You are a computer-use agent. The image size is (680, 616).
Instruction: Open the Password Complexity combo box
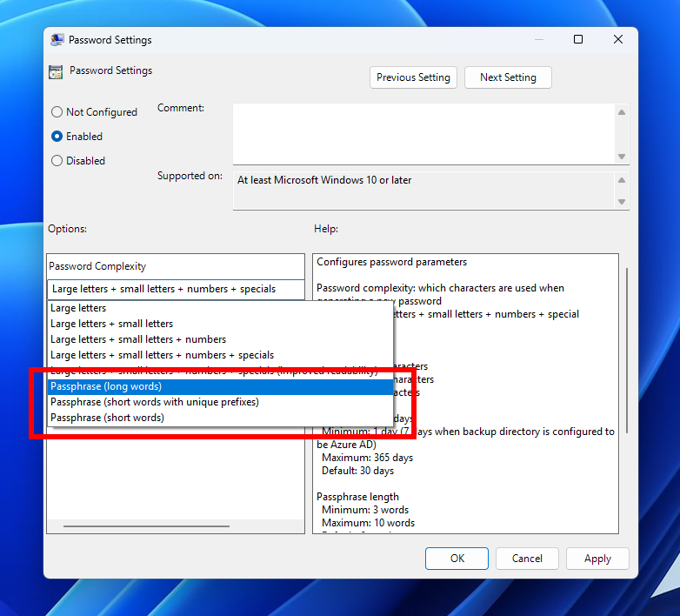[176, 289]
